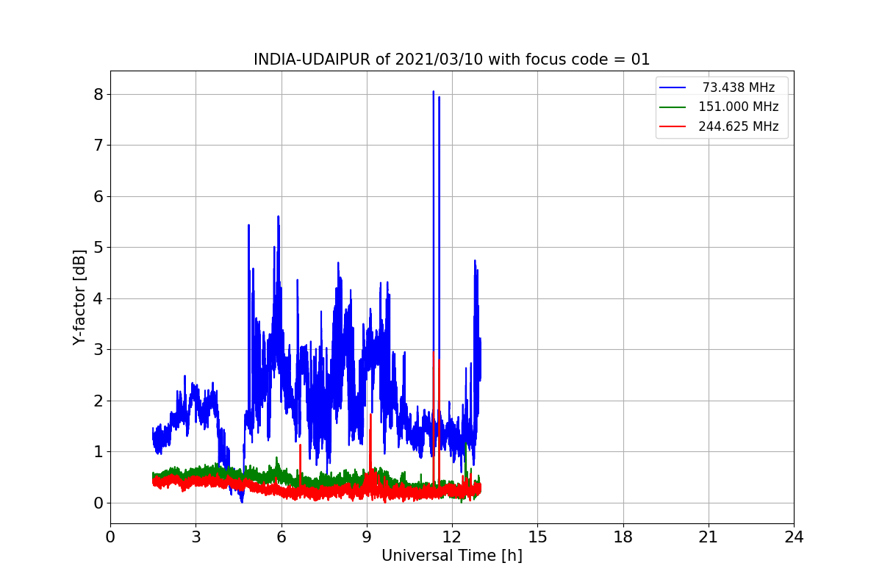Click the '73.438 MHz' legend label
The width and height of the screenshot is (882, 588).
tap(738, 87)
